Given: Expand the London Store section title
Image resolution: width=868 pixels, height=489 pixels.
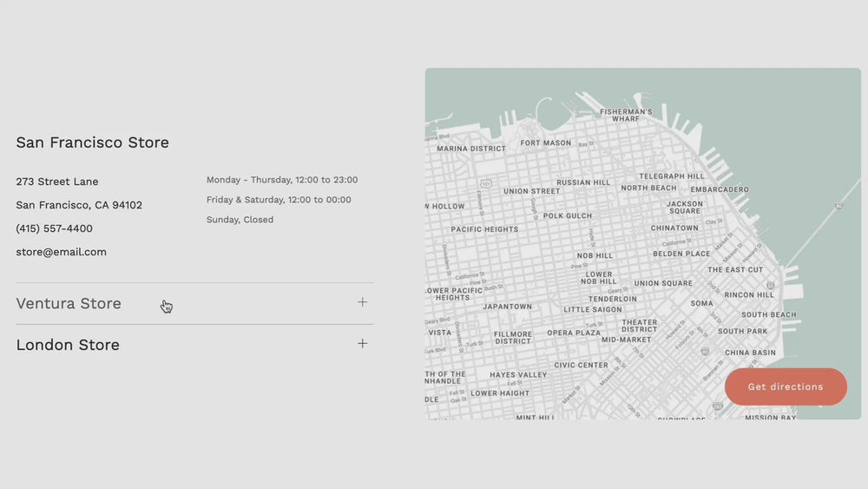Looking at the screenshot, I should click(x=68, y=345).
